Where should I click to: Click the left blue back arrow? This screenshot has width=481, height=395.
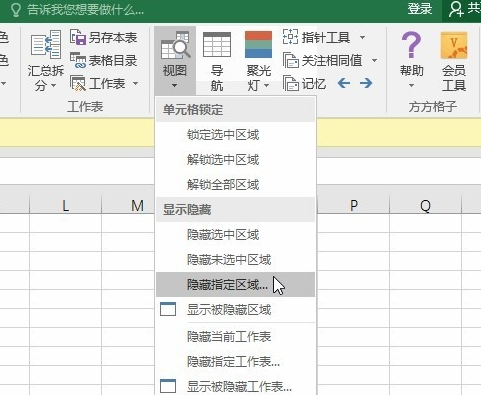pyautogui.click(x=344, y=83)
